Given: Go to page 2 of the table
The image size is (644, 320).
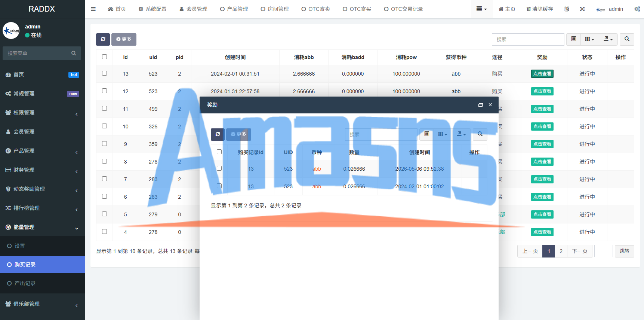Looking at the screenshot, I should (561, 251).
